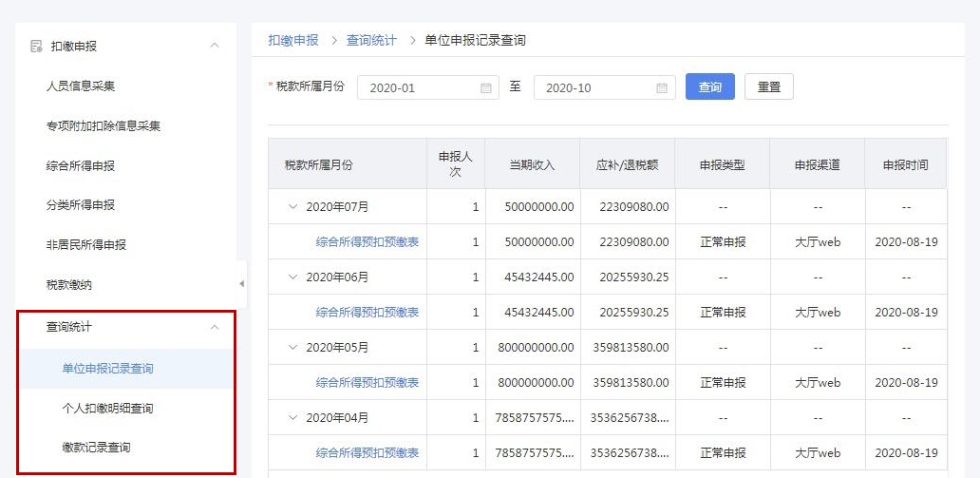The width and height of the screenshot is (980, 478).
Task: Click the 20255930.25 cell in 2020年06月 row
Action: (627, 277)
